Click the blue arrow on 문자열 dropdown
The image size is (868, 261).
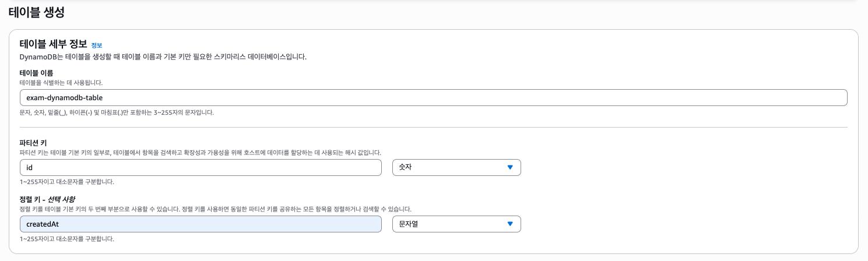(x=510, y=224)
